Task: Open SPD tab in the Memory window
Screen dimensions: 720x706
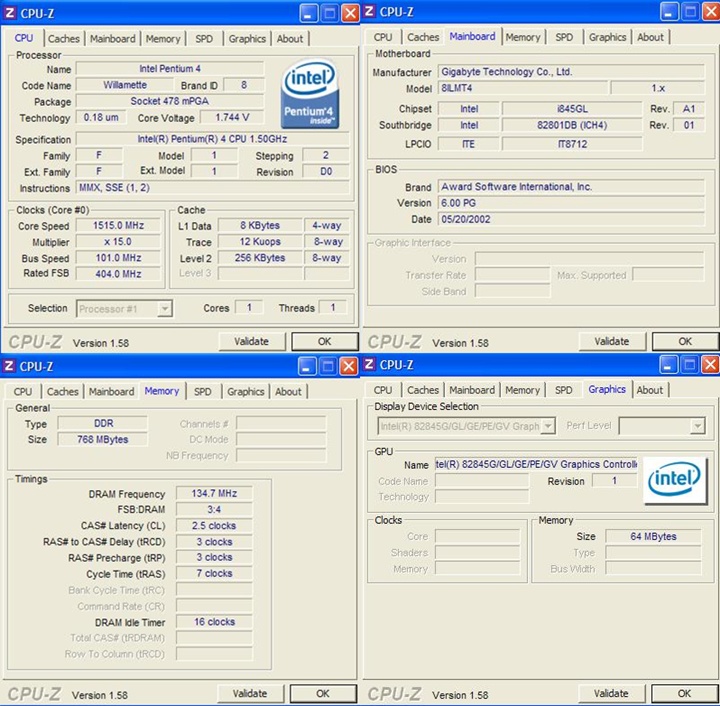Action: (x=202, y=392)
